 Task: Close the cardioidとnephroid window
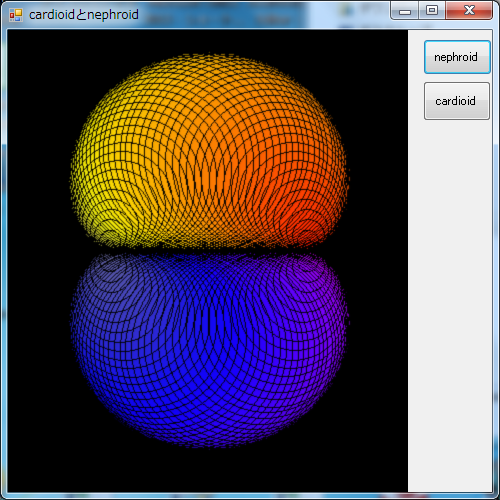[x=469, y=11]
